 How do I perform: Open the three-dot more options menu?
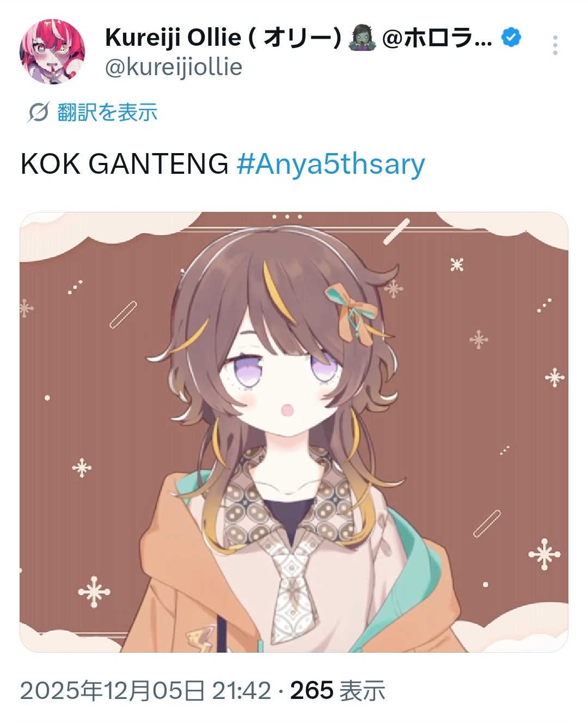[555, 45]
